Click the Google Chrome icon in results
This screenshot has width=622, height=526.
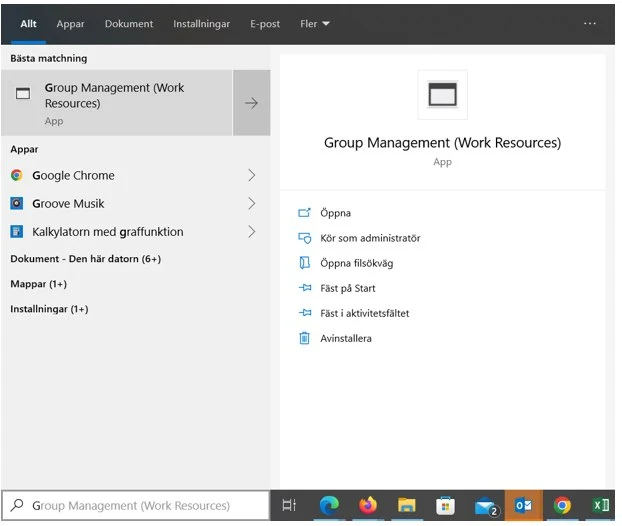[17, 175]
